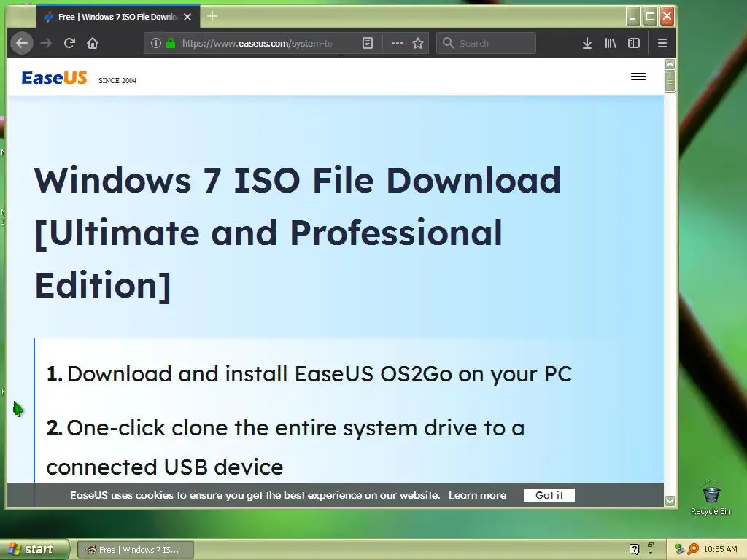The width and height of the screenshot is (747, 560).
Task: Open the Windows start menu
Action: click(34, 550)
